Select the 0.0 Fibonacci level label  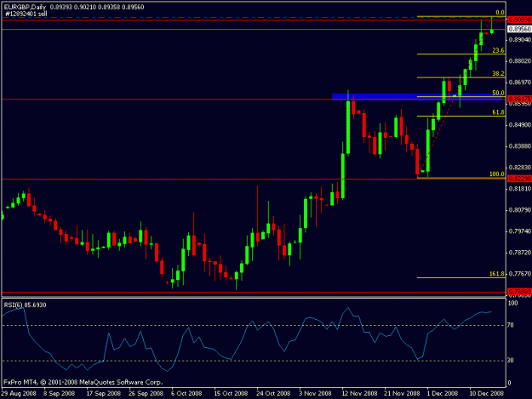pyautogui.click(x=500, y=13)
